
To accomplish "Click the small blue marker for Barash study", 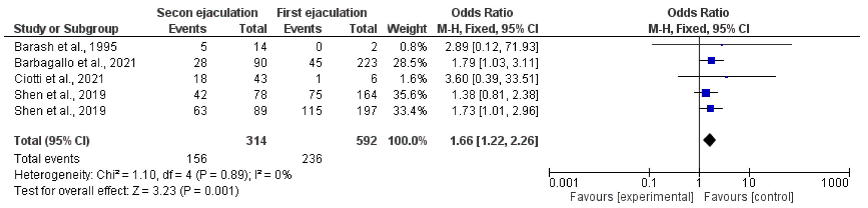I will coord(721,44).
